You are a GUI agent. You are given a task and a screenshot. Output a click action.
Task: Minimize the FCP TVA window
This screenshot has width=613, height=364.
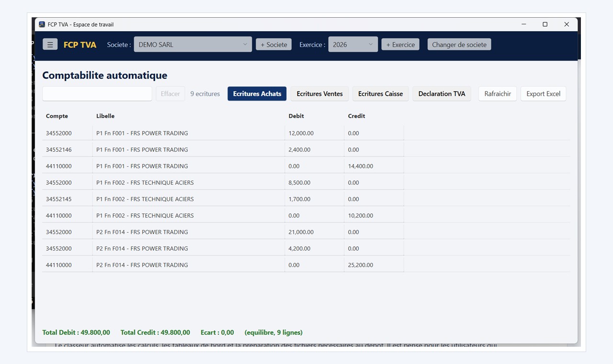pyautogui.click(x=523, y=24)
